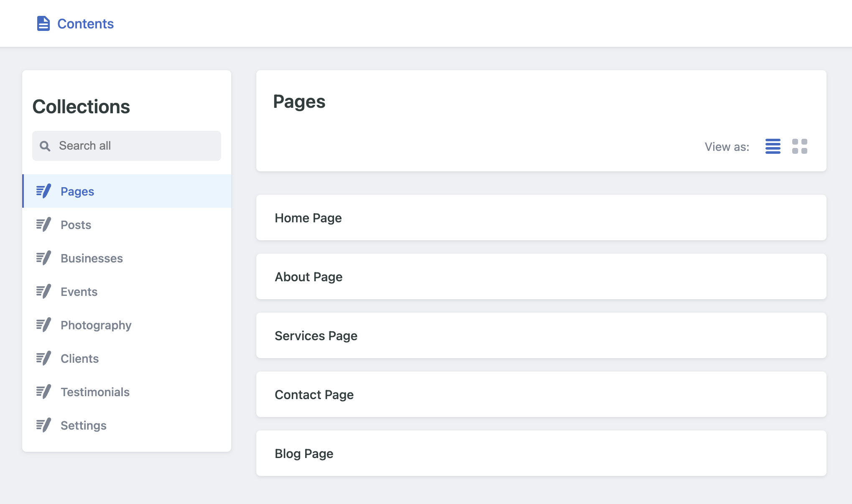Viewport: 852px width, 504px height.
Task: Open the Settings collection
Action: [x=127, y=425]
